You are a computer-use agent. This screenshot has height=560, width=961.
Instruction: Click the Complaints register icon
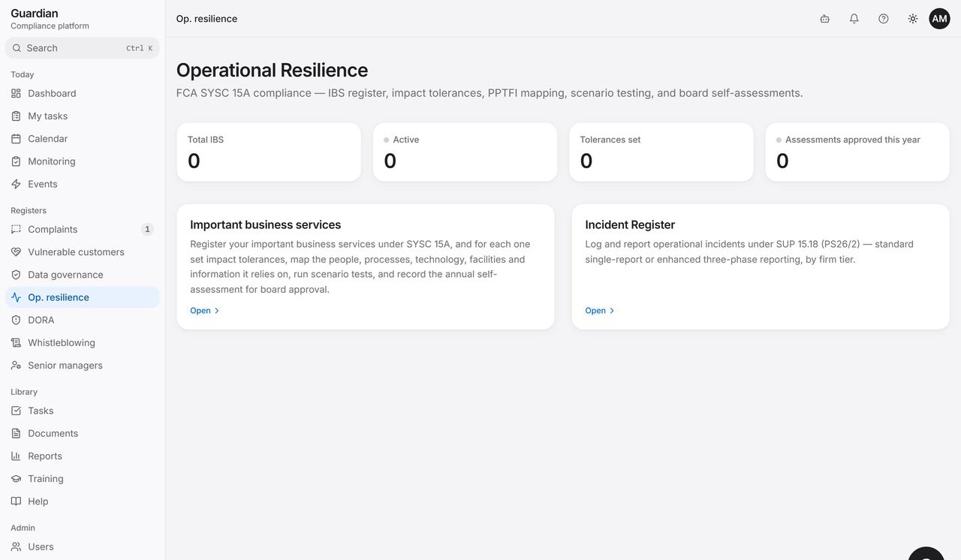16,230
